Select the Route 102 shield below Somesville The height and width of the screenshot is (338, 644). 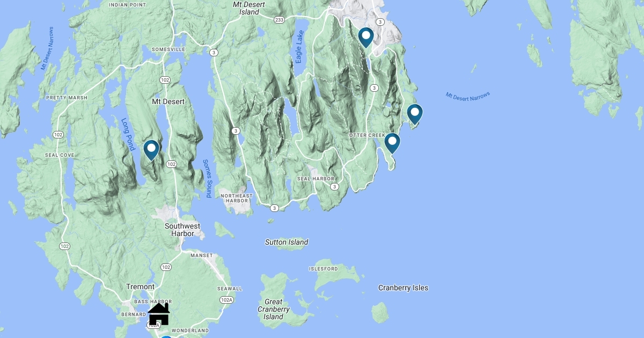165,80
